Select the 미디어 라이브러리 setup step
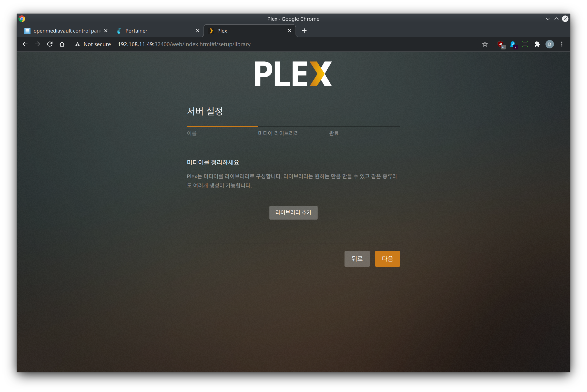This screenshot has width=587, height=392. pyautogui.click(x=278, y=133)
